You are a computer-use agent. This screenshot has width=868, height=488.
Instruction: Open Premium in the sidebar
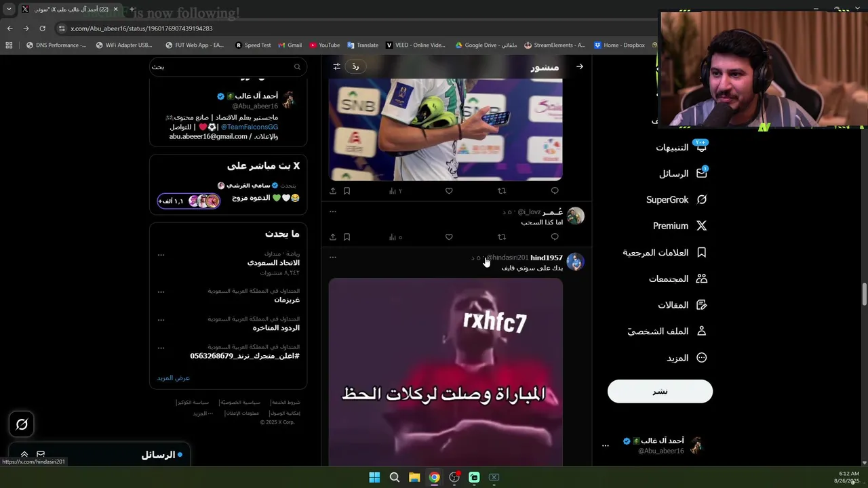click(x=679, y=226)
